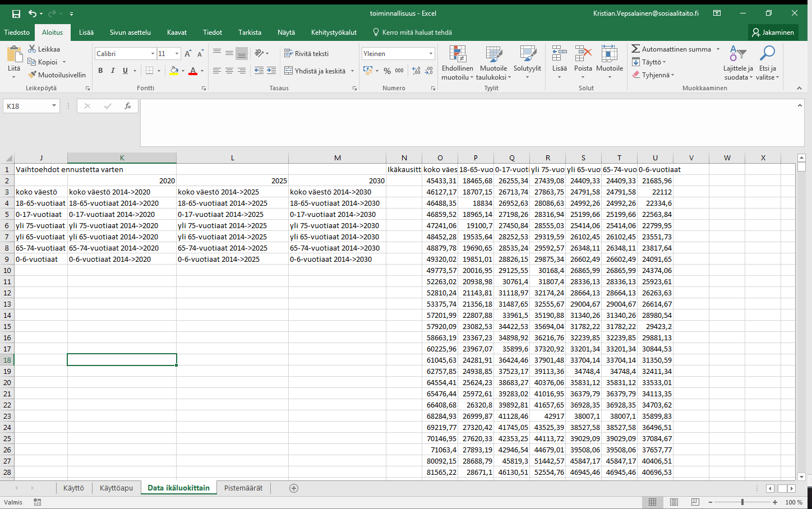Screen dimensions: 812x509
Task: Apply the yellow fill color
Action: (174, 71)
